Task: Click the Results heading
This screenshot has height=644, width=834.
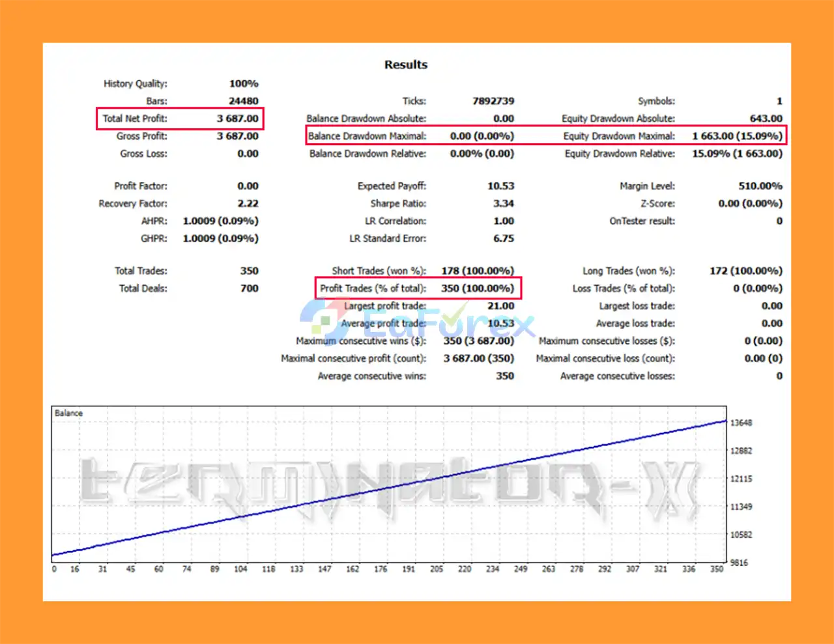Action: click(x=405, y=64)
